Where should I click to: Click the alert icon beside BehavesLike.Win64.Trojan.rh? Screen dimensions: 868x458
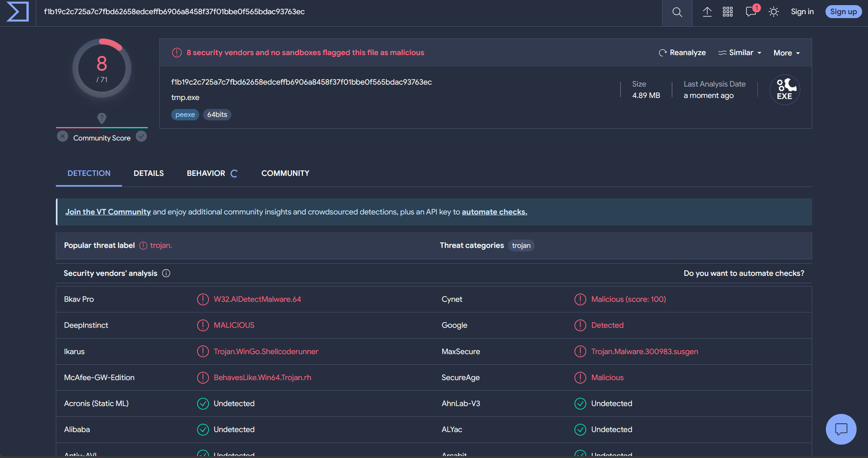[x=203, y=378]
